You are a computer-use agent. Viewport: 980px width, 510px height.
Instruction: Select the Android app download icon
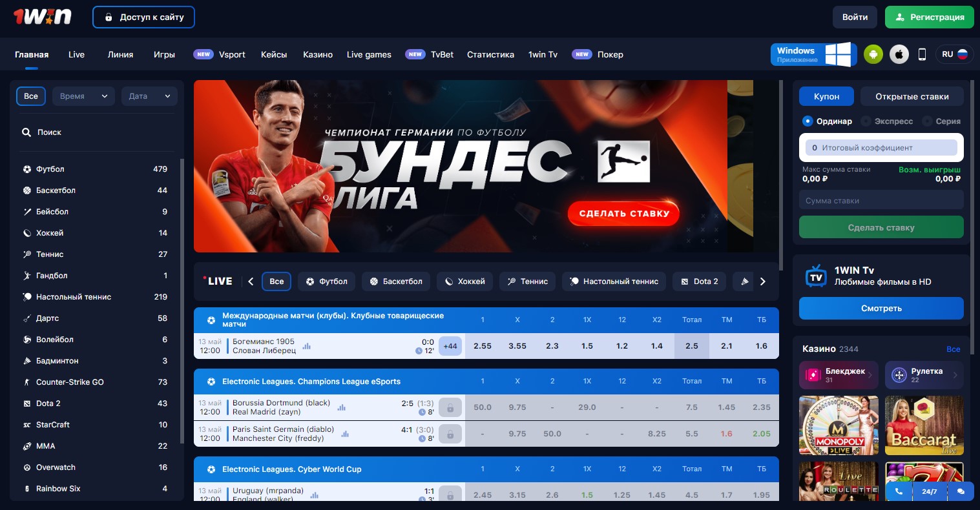point(873,54)
